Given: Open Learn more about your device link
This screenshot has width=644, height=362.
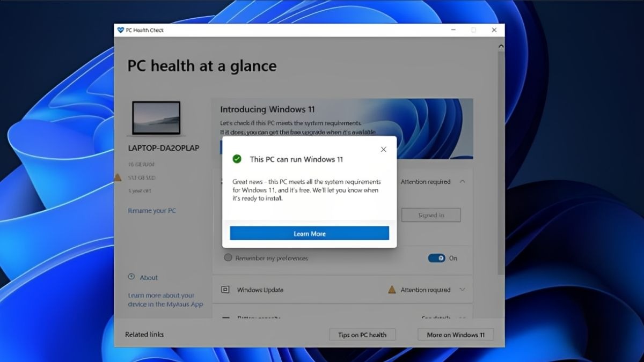Looking at the screenshot, I should (x=165, y=300).
